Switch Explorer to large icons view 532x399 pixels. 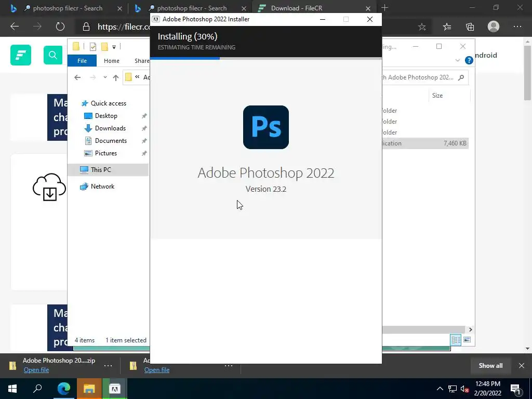point(467,340)
